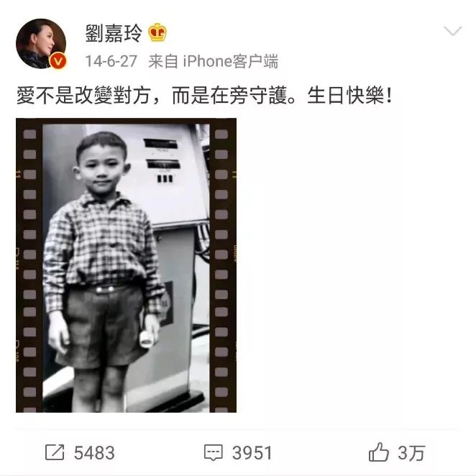
Task: Open comments via speech bubble icon
Action: (x=213, y=452)
